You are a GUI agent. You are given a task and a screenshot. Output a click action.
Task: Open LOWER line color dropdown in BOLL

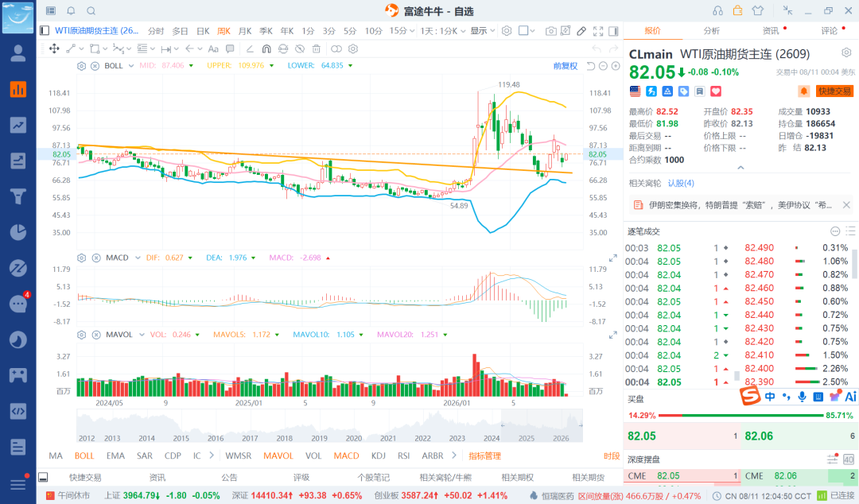(x=350, y=66)
